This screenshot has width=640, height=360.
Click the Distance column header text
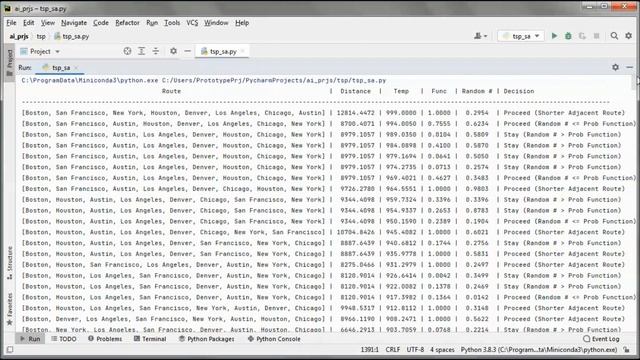pyautogui.click(x=356, y=91)
